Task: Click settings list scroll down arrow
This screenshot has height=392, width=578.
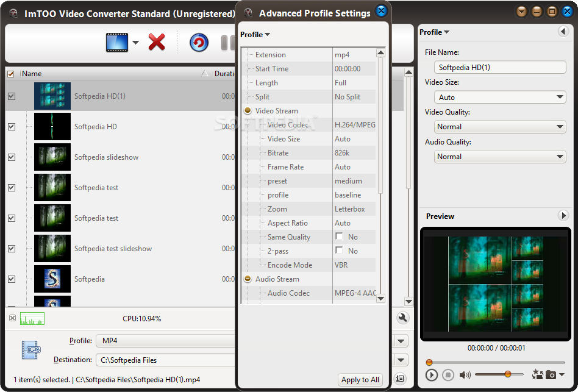Action: point(381,298)
